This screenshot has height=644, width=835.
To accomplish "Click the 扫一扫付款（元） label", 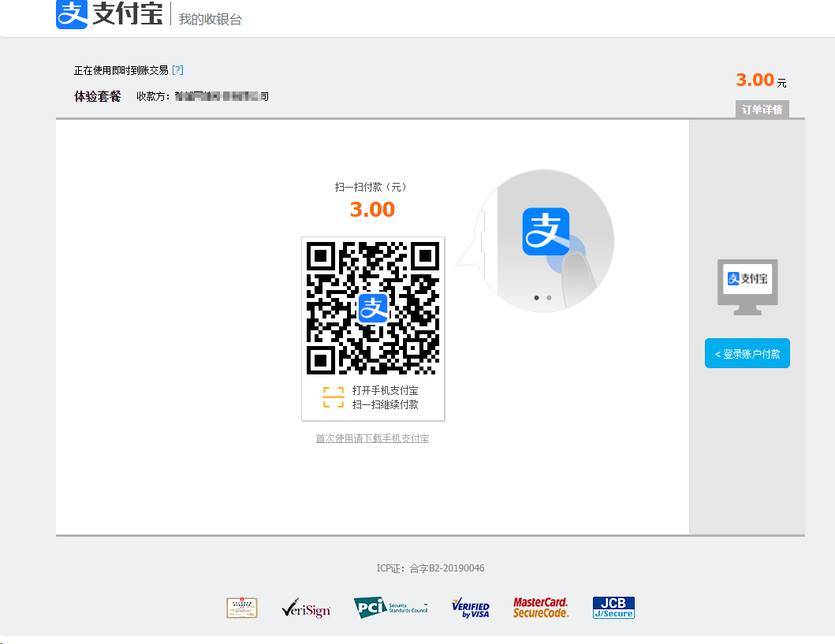I will click(x=372, y=187).
